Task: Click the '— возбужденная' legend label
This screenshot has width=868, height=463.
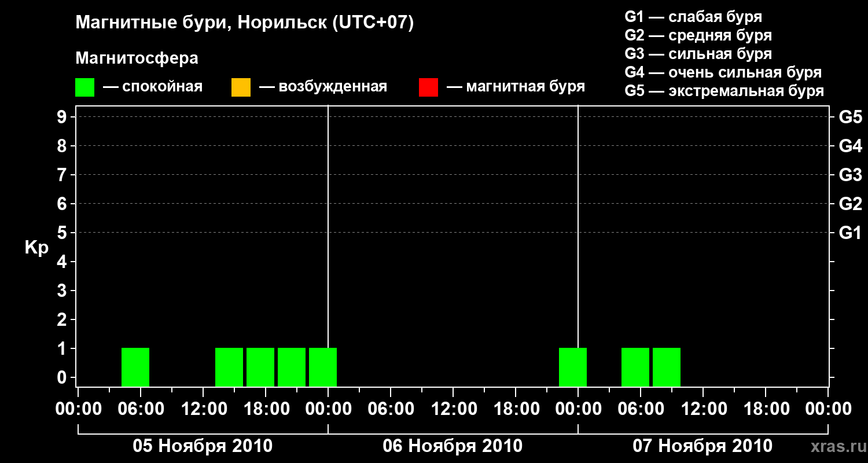Action: tap(323, 87)
